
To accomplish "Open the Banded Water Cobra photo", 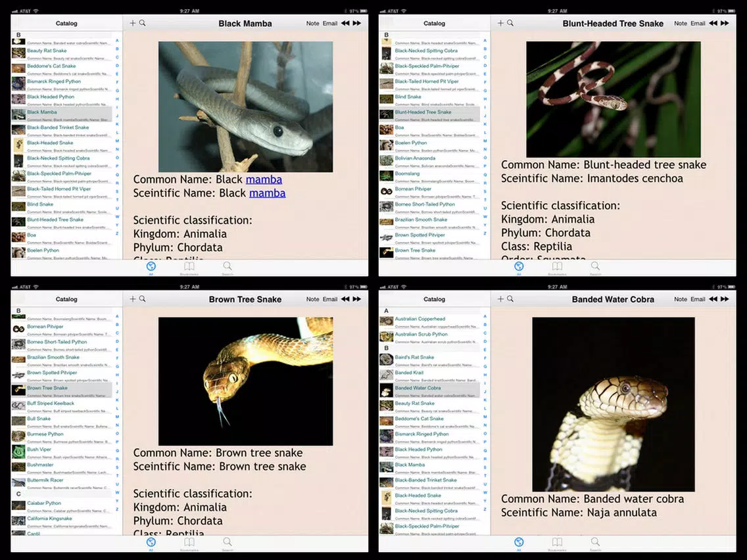I will point(613,404).
